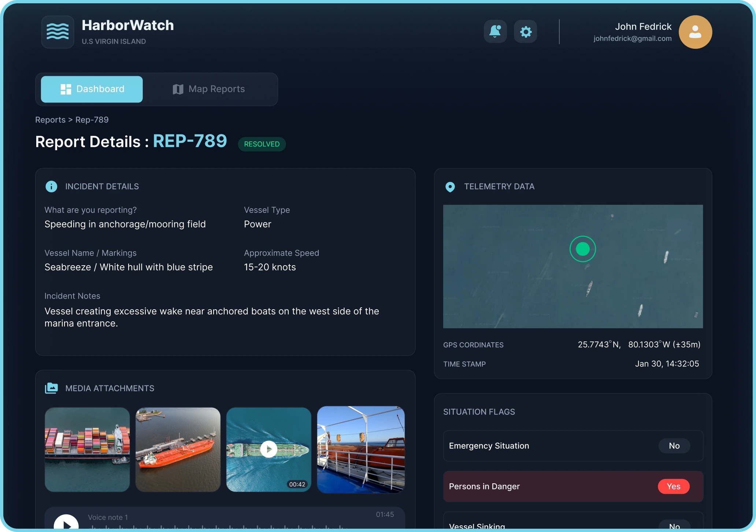Click the Media Attachments gallery icon

pyautogui.click(x=51, y=388)
